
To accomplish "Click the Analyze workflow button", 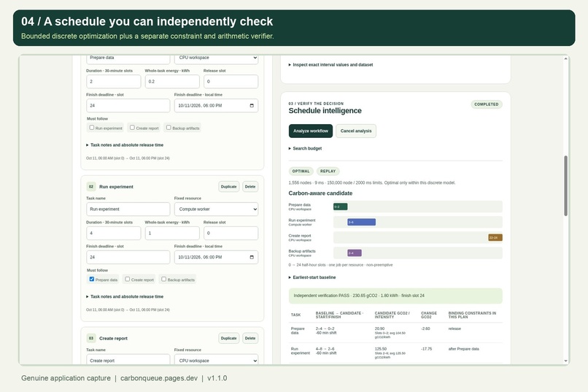I will pos(311,131).
